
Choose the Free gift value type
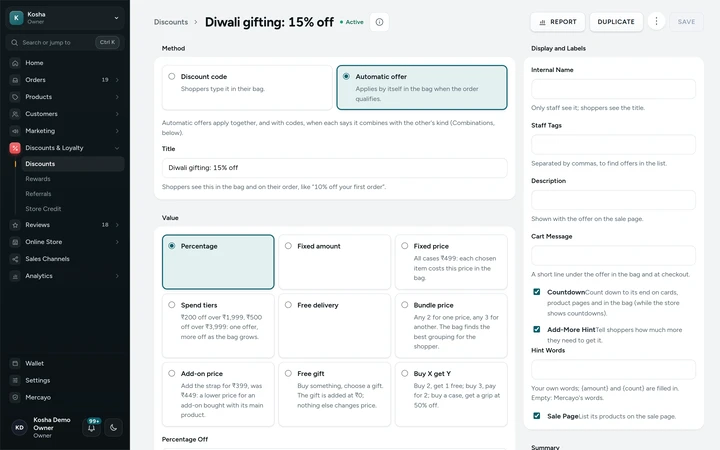click(334, 394)
